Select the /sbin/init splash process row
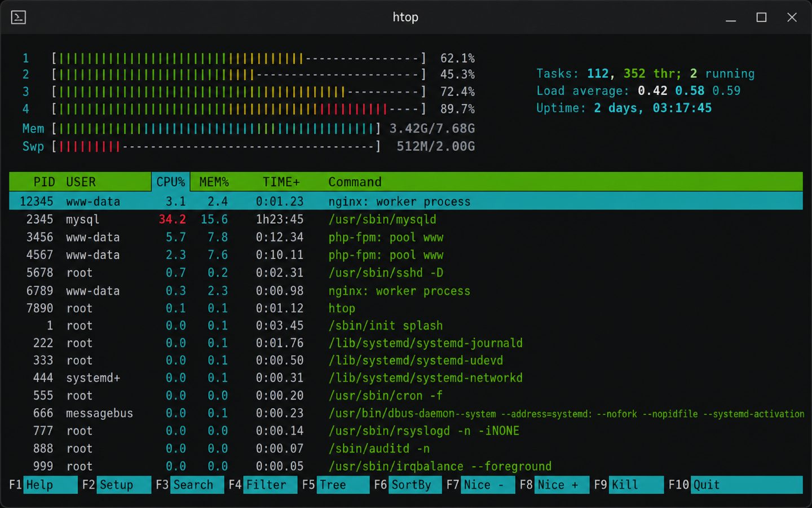Screen dimensions: 812x508 pyautogui.click(x=406, y=326)
